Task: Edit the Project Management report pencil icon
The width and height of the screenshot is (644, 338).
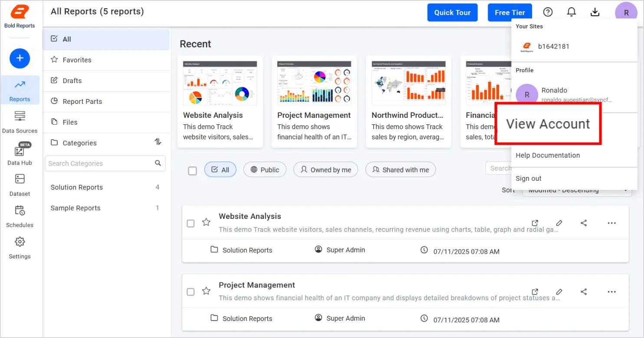Action: pos(559,292)
